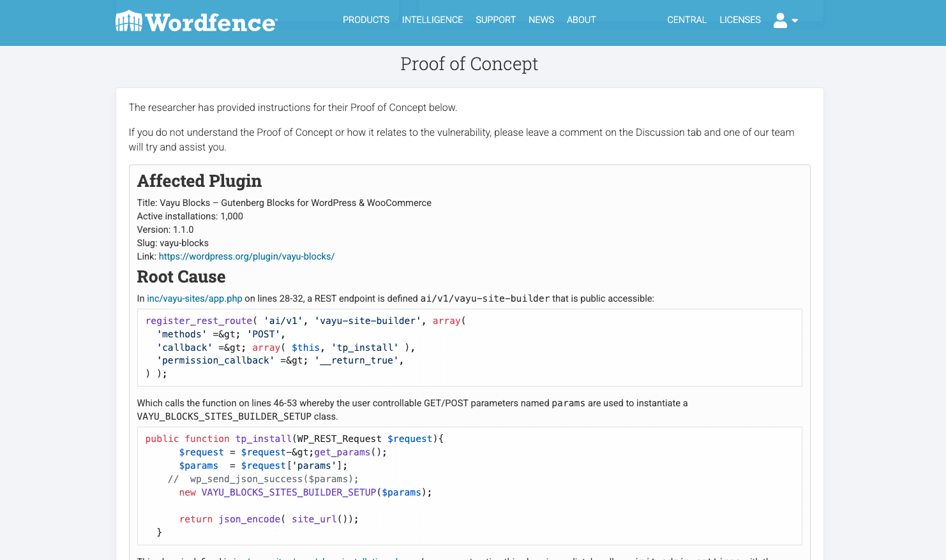Open the user account profile icon

(x=780, y=20)
